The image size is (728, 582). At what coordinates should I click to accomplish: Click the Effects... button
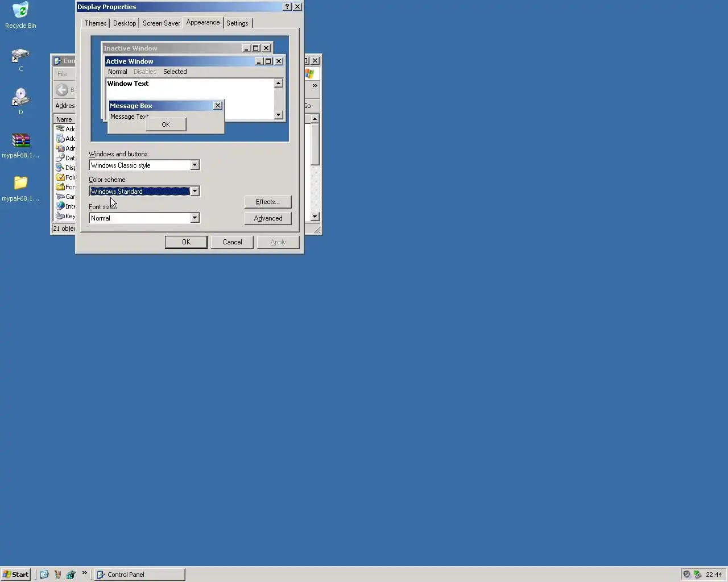click(x=268, y=202)
